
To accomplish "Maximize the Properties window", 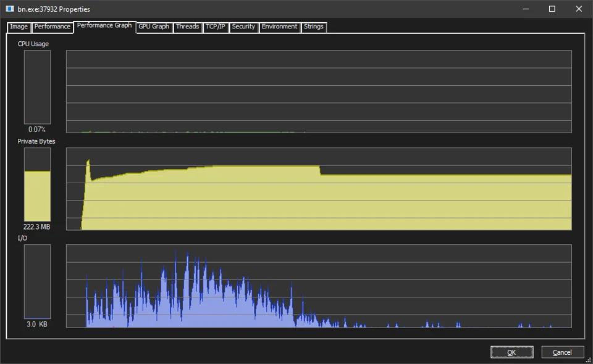I will 552,9.
